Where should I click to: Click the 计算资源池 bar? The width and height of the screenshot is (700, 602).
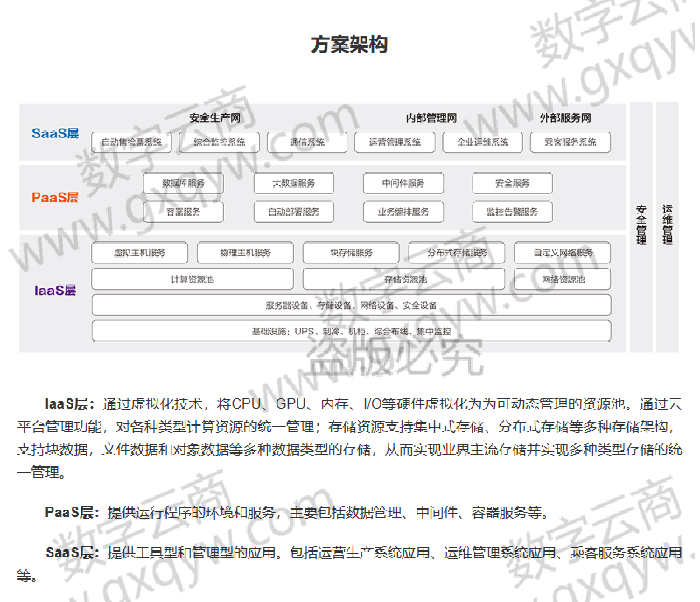[193, 279]
